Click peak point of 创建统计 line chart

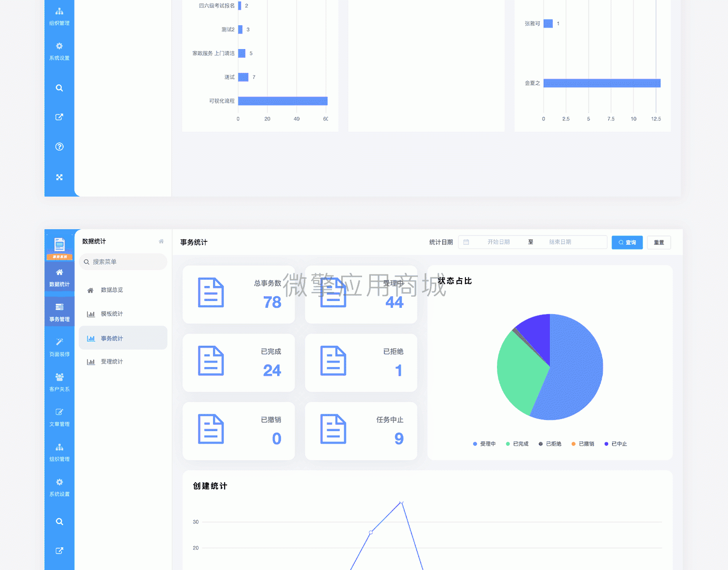click(401, 502)
